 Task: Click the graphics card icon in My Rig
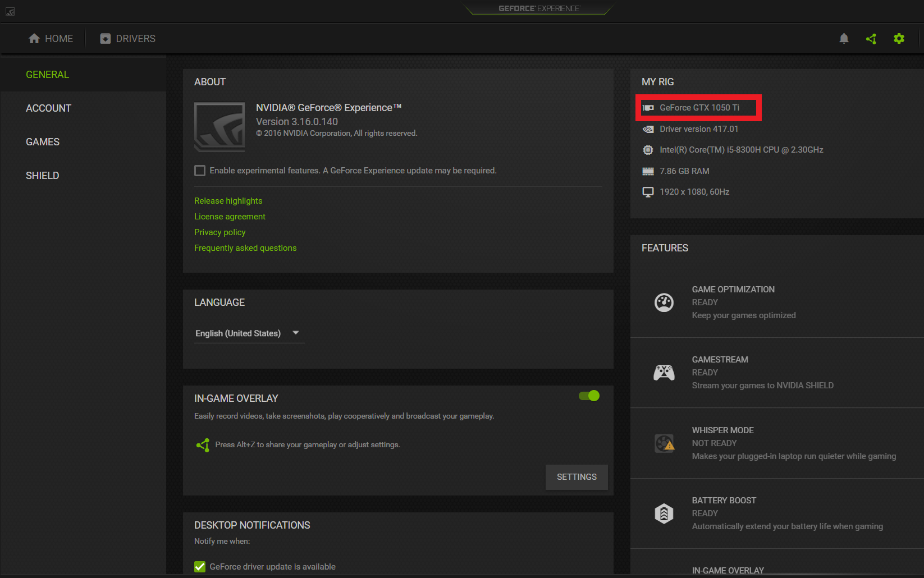point(648,108)
